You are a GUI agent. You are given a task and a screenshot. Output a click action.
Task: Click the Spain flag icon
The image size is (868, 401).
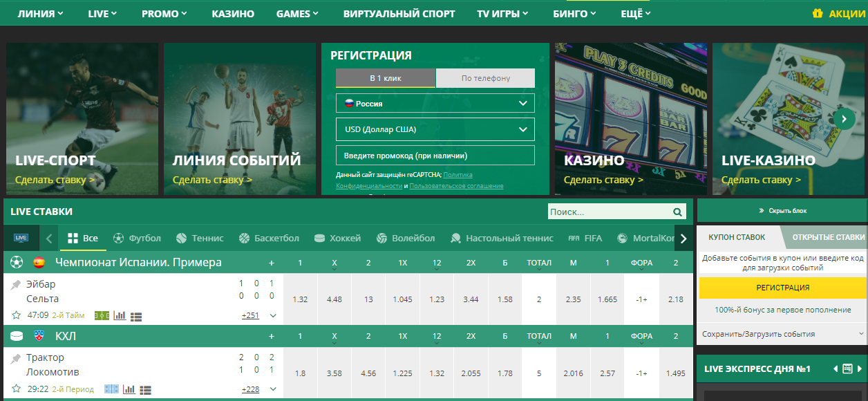[39, 262]
